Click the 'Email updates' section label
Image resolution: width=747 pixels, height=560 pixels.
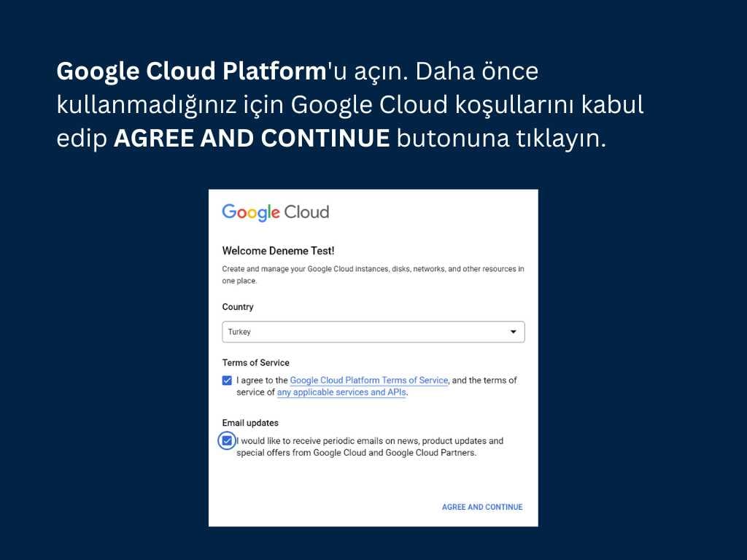coord(250,423)
